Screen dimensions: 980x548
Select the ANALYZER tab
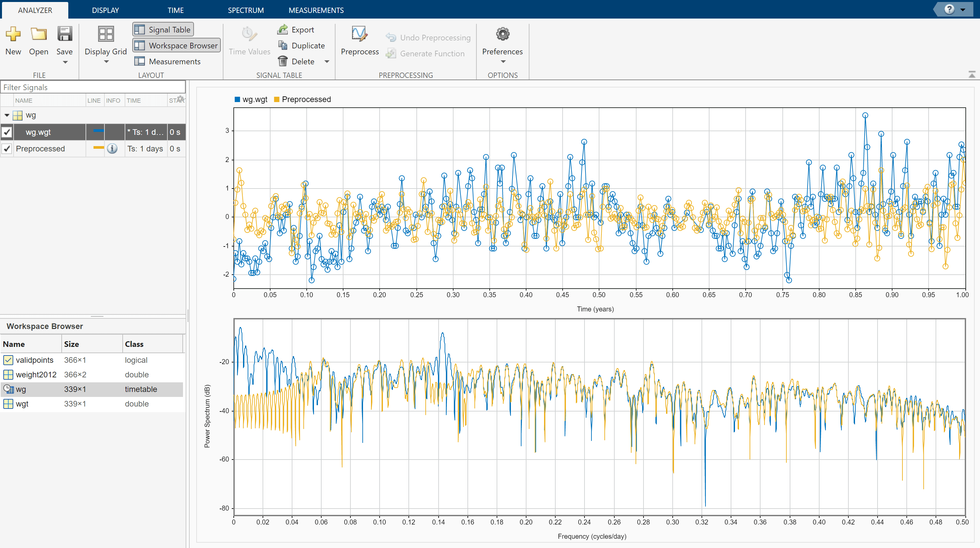(x=35, y=9)
